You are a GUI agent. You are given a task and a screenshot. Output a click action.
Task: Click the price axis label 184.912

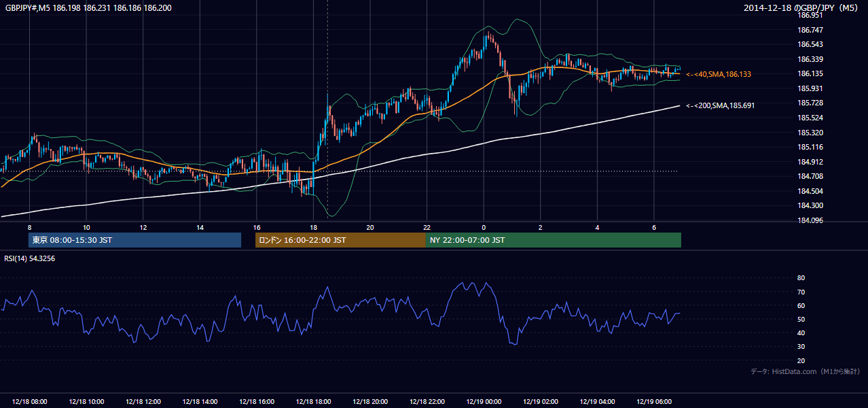[x=810, y=162]
